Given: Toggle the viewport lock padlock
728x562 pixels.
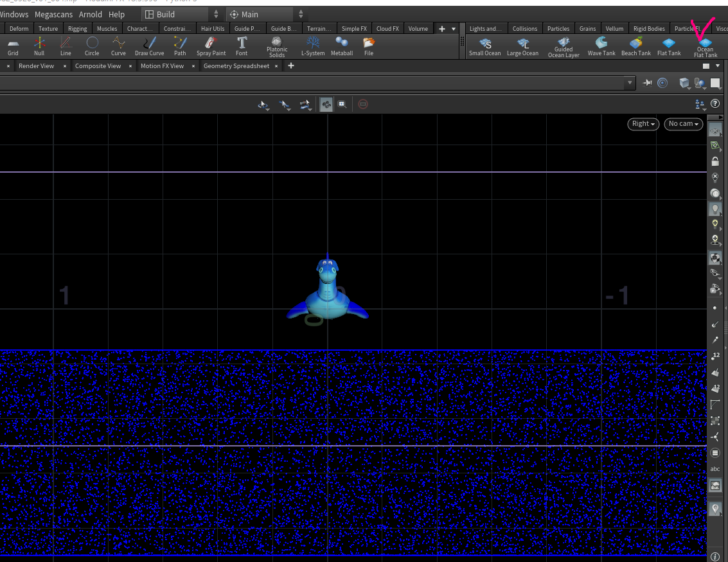Looking at the screenshot, I should [715, 161].
